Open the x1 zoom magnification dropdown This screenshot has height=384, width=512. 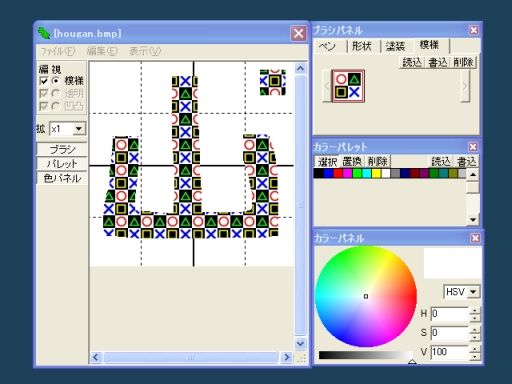(79, 129)
